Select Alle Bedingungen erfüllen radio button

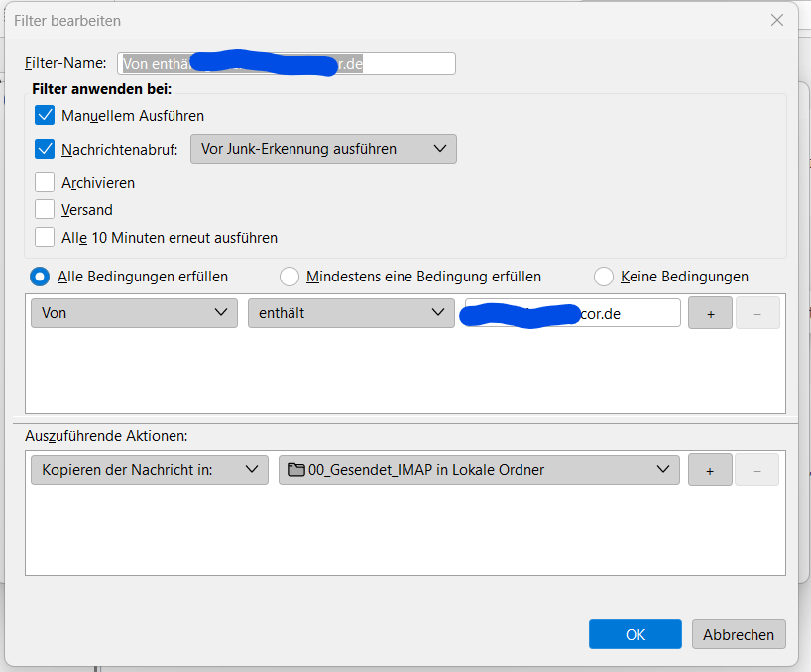[x=40, y=277]
